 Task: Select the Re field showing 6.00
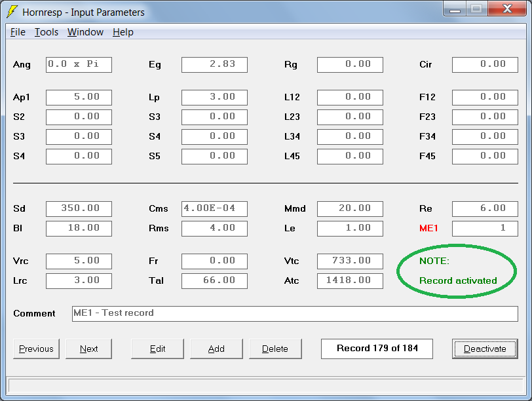(485, 208)
